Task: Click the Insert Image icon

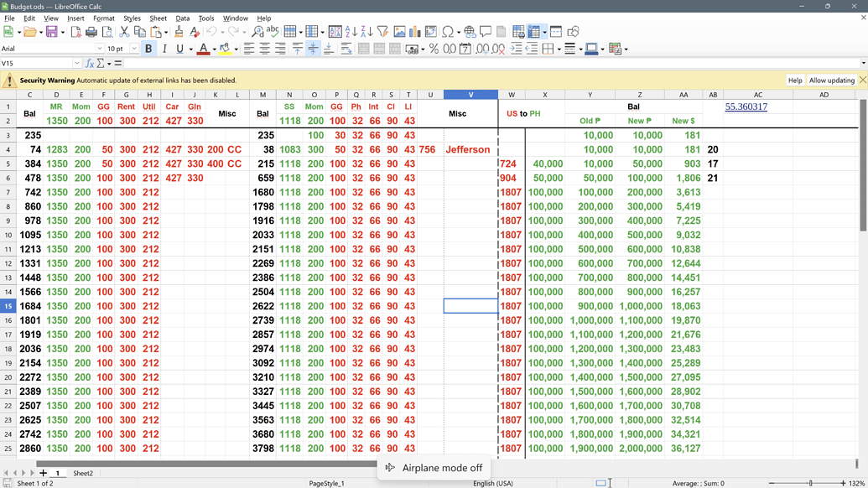Action: pyautogui.click(x=399, y=32)
